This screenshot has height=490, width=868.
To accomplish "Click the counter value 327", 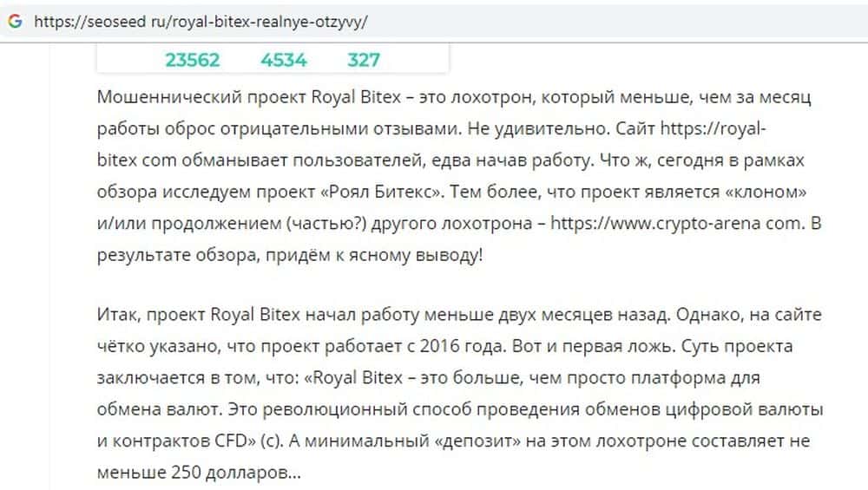I will (x=364, y=60).
